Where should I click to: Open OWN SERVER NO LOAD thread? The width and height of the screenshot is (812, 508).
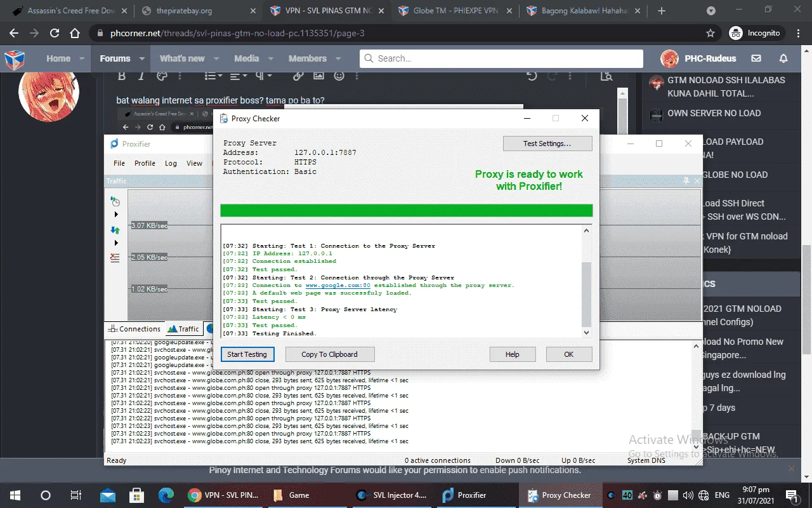(x=714, y=113)
